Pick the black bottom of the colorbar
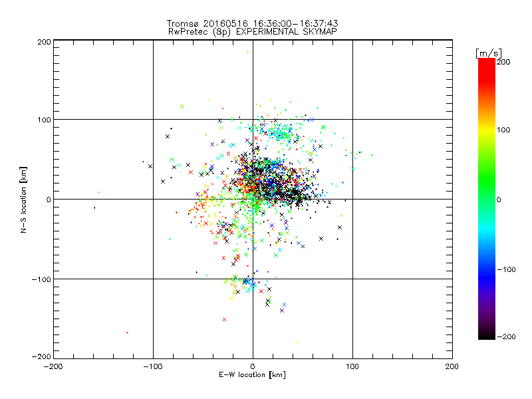The width and height of the screenshot is (532, 399). coord(487,332)
